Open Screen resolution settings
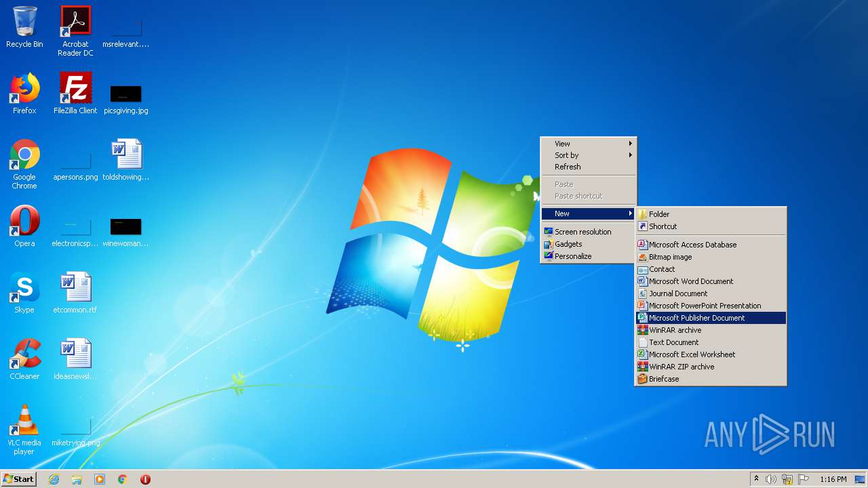 tap(589, 232)
